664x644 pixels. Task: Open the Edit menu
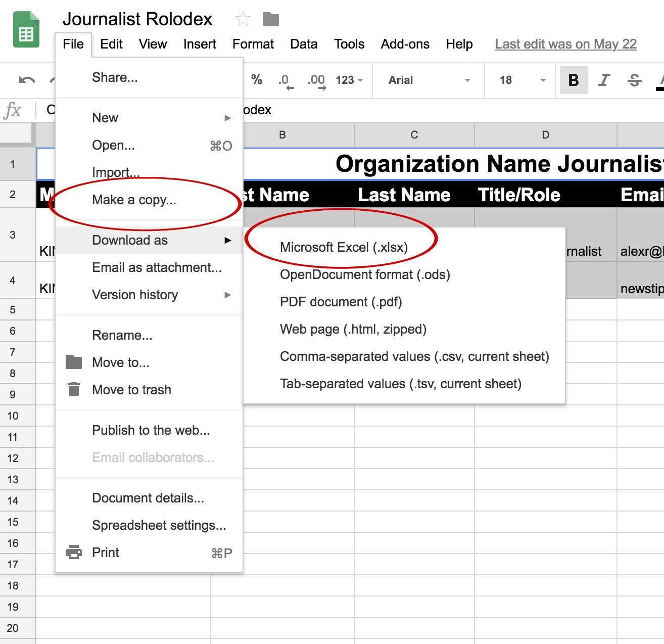point(111,44)
